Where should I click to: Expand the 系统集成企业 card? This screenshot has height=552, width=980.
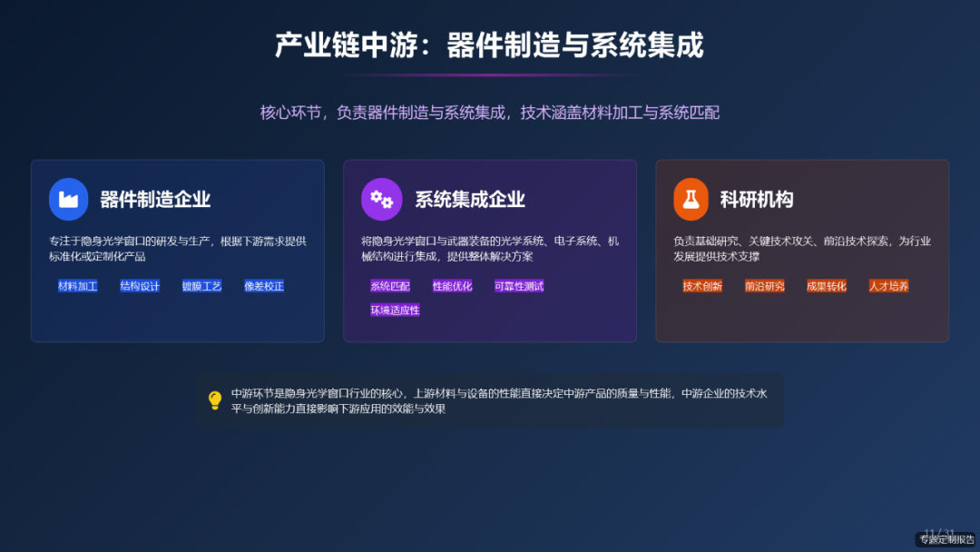point(490,251)
